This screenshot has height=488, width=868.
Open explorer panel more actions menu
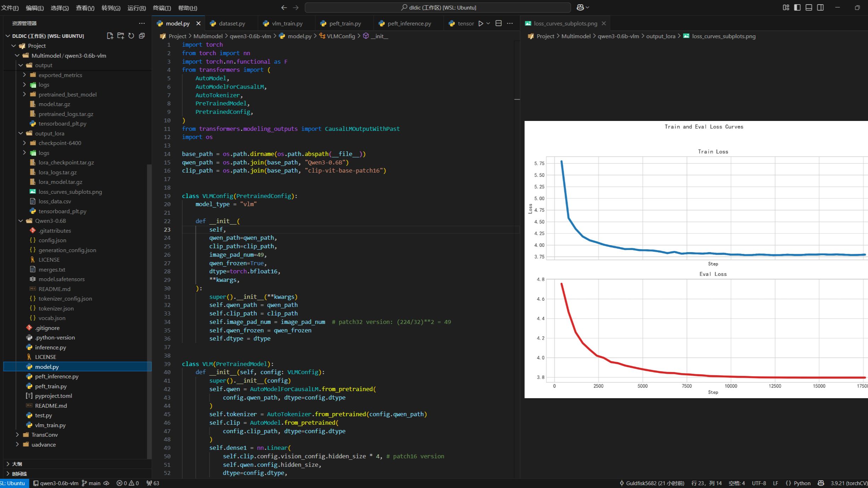click(142, 23)
